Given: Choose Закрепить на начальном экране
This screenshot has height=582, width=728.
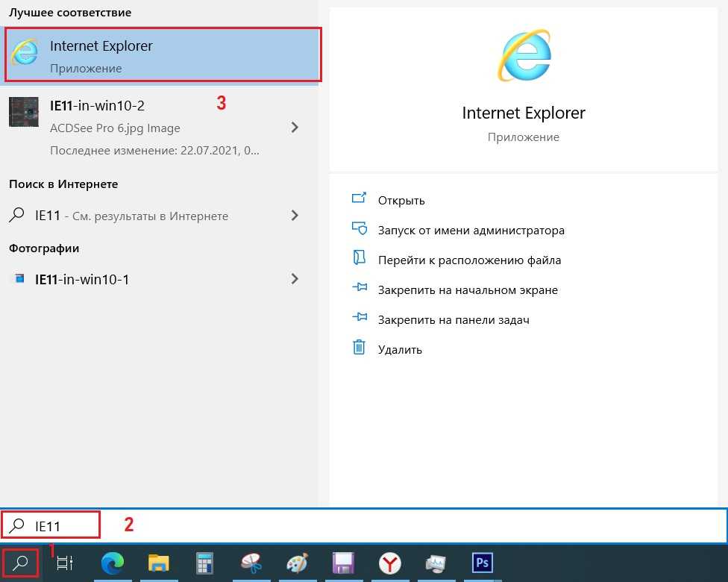Looking at the screenshot, I should click(468, 290).
